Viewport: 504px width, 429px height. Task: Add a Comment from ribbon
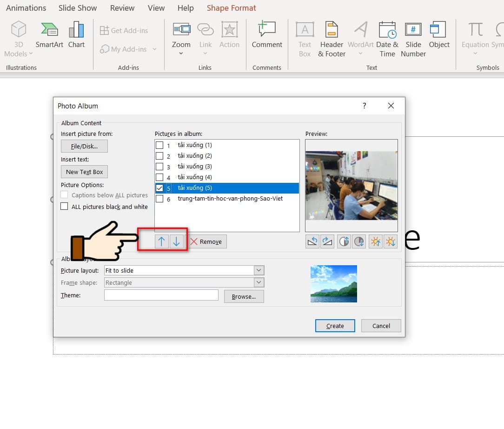coord(267,35)
